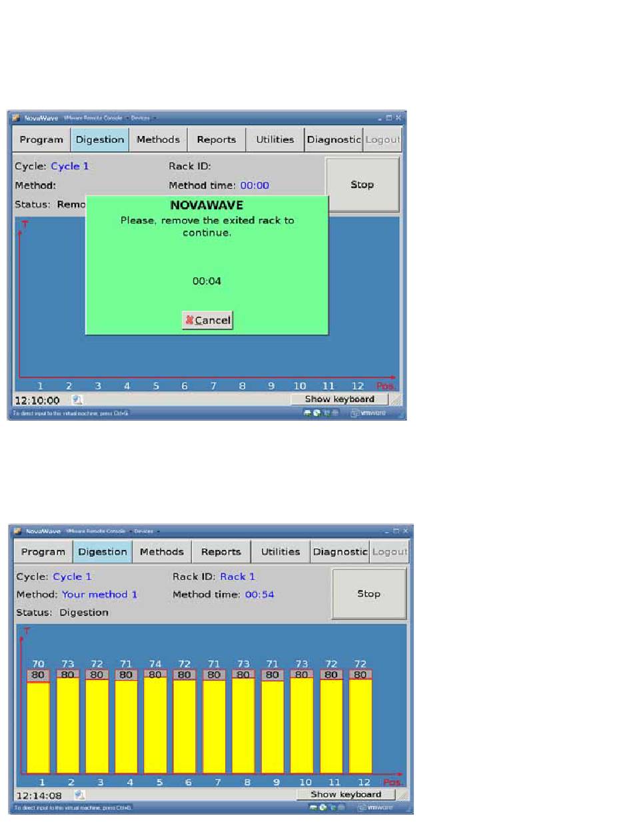Click the 00:00 method time value
The height and width of the screenshot is (840, 633).
[x=255, y=185]
